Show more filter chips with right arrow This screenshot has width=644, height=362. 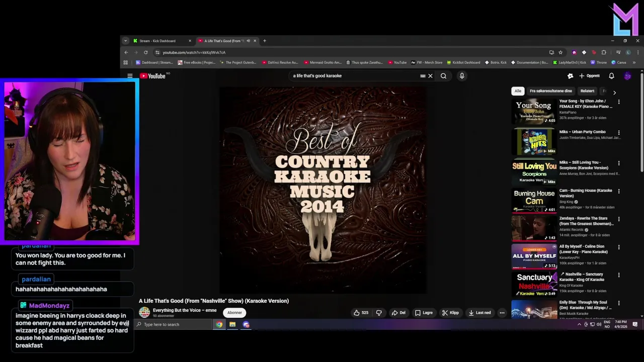pos(614,93)
